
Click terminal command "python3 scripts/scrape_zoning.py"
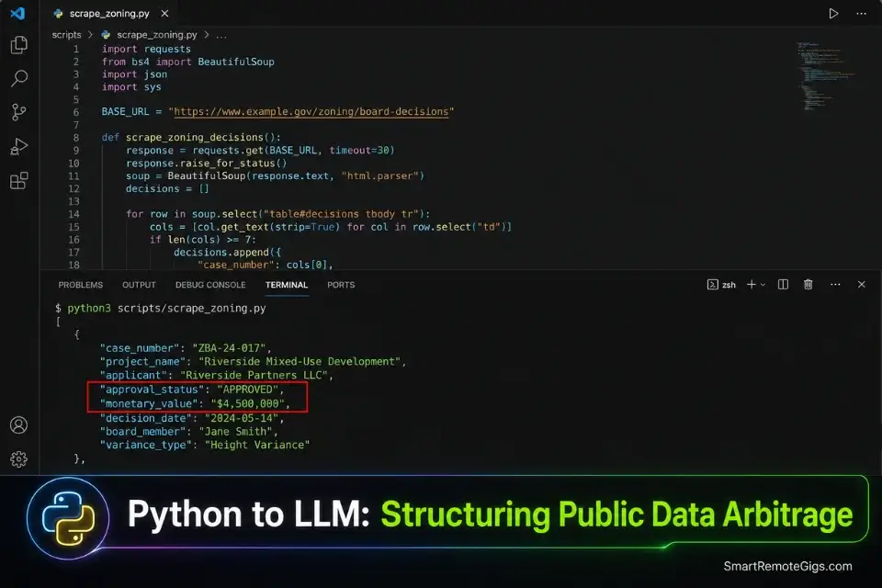pyautogui.click(x=166, y=309)
